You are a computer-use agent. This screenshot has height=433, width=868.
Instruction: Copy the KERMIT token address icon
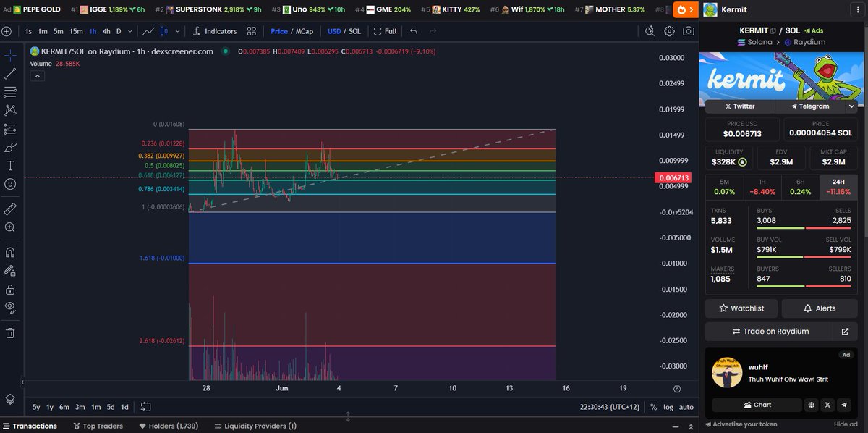tap(773, 30)
